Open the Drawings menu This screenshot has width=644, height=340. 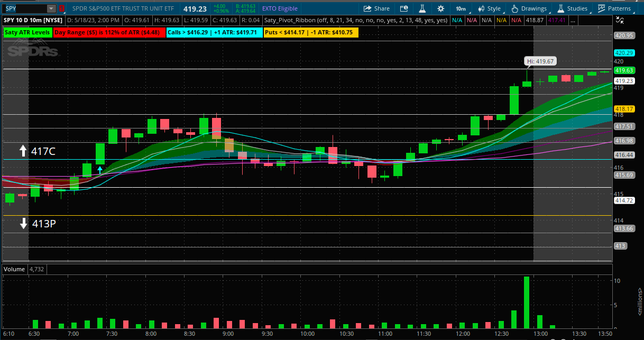point(530,8)
